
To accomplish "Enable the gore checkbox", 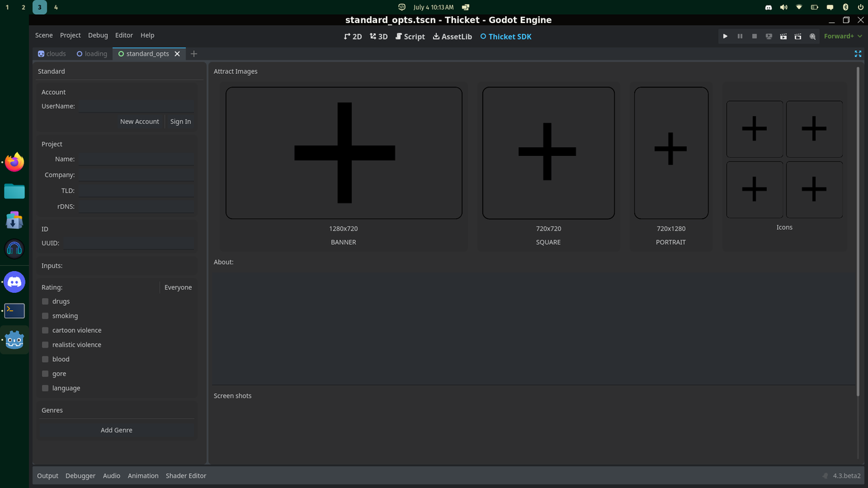I will pos(45,373).
